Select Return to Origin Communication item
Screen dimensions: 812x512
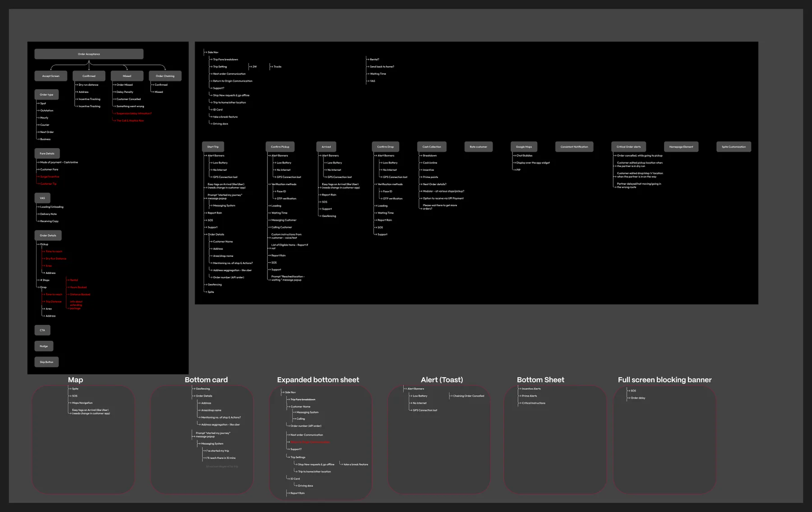pos(233,81)
